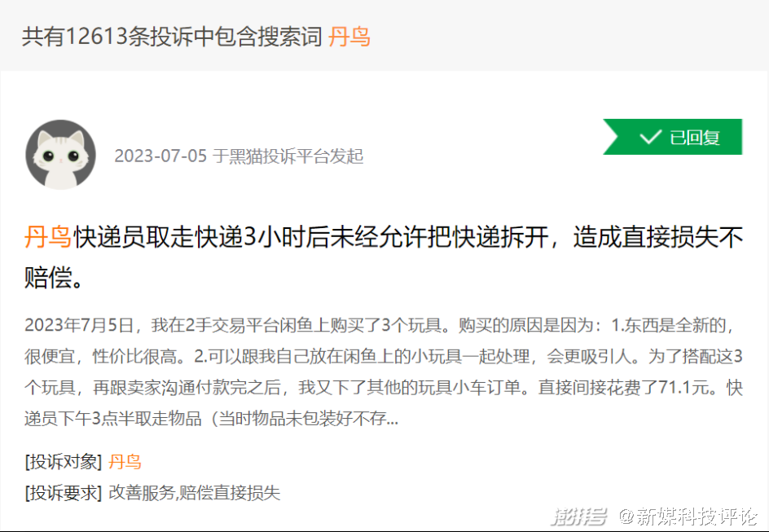Click the green 已回复 status badge
The image size is (769, 532).
click(x=672, y=137)
